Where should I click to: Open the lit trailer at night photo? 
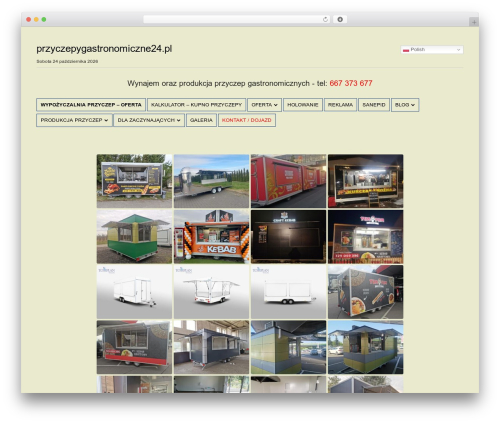click(x=365, y=181)
